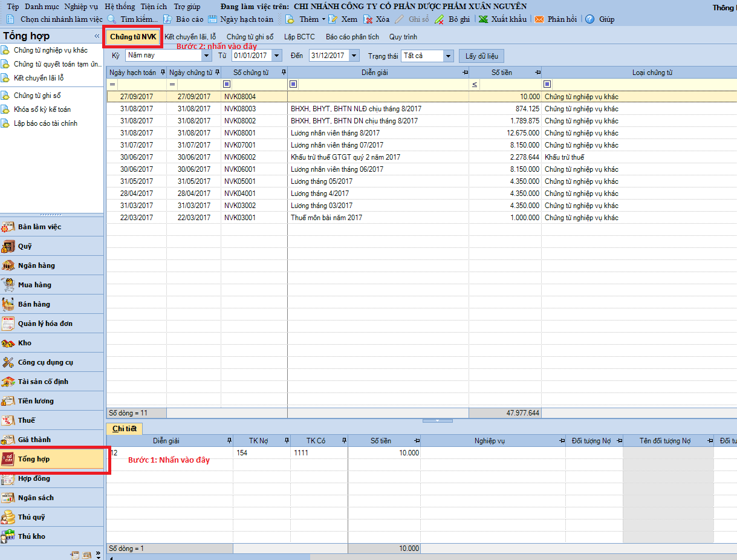
Task: Open Ngày hạch toán calendar tool
Action: [241, 19]
